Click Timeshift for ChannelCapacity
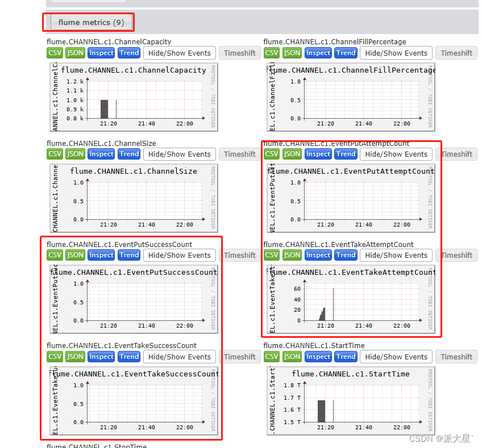482x448 pixels. pyautogui.click(x=240, y=53)
